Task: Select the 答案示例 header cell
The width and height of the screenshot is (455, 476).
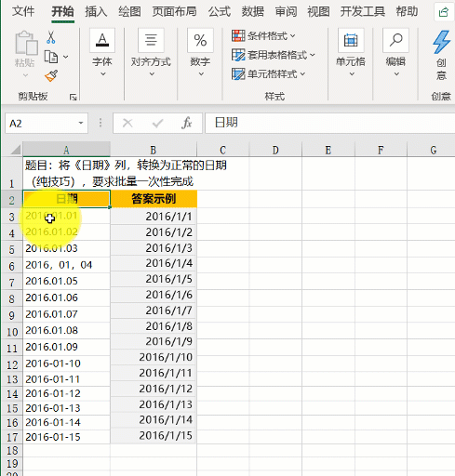Action: (154, 199)
